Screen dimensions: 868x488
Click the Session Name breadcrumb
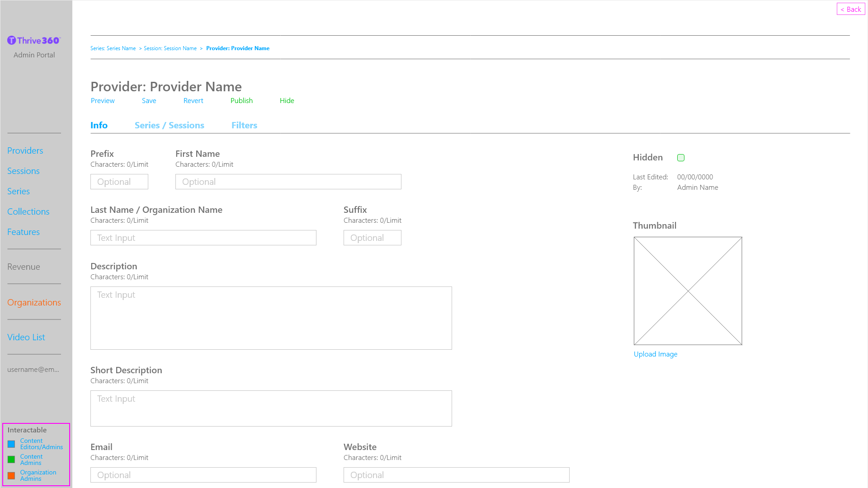(x=170, y=48)
